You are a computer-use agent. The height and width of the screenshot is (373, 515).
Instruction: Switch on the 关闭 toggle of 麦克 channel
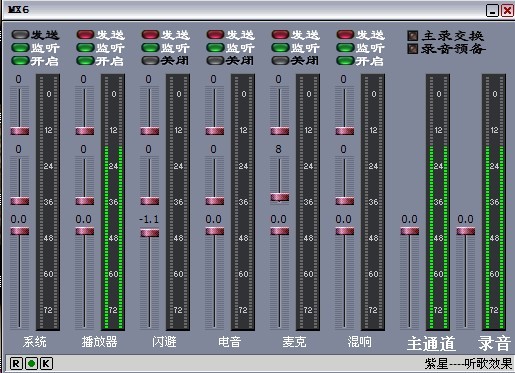tap(280, 61)
